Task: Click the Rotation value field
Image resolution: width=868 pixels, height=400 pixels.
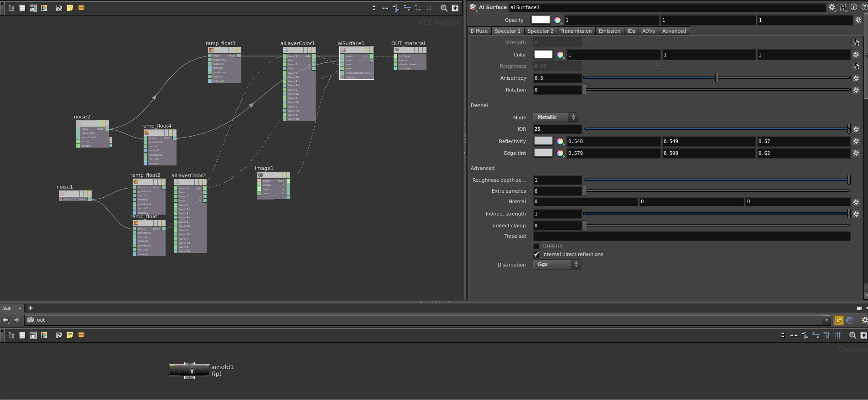Action: pyautogui.click(x=557, y=90)
